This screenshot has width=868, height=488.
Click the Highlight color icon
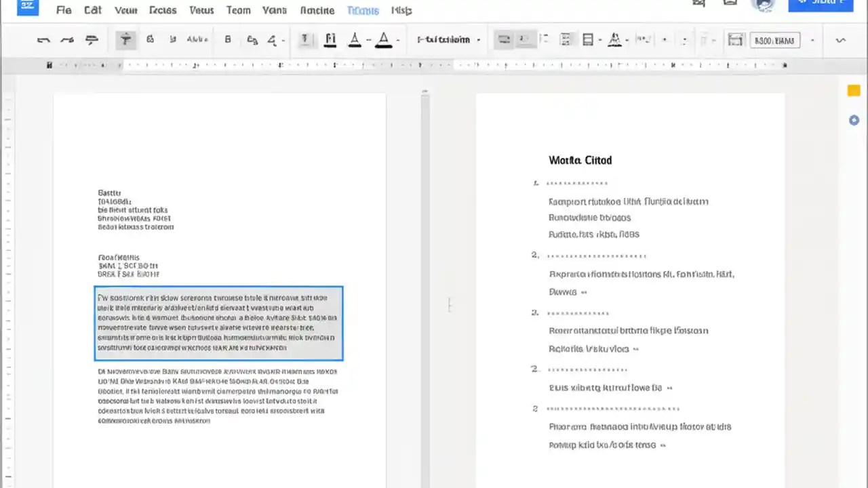pyautogui.click(x=383, y=39)
